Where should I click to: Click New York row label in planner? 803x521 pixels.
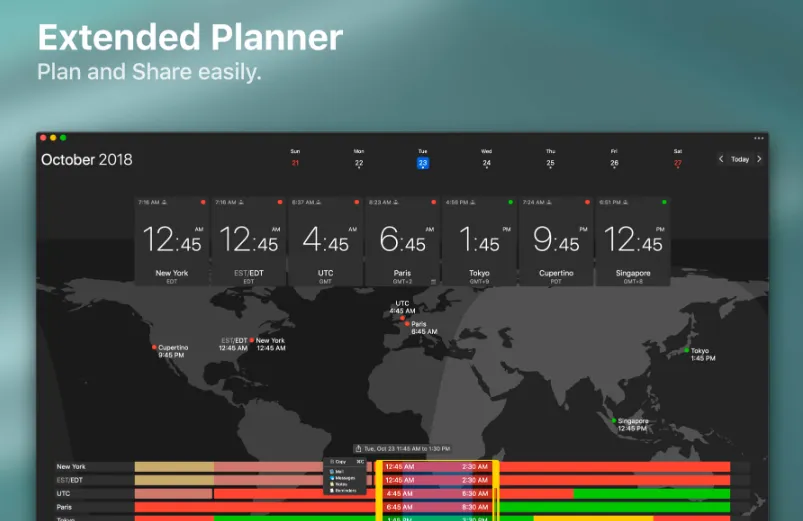click(x=71, y=467)
